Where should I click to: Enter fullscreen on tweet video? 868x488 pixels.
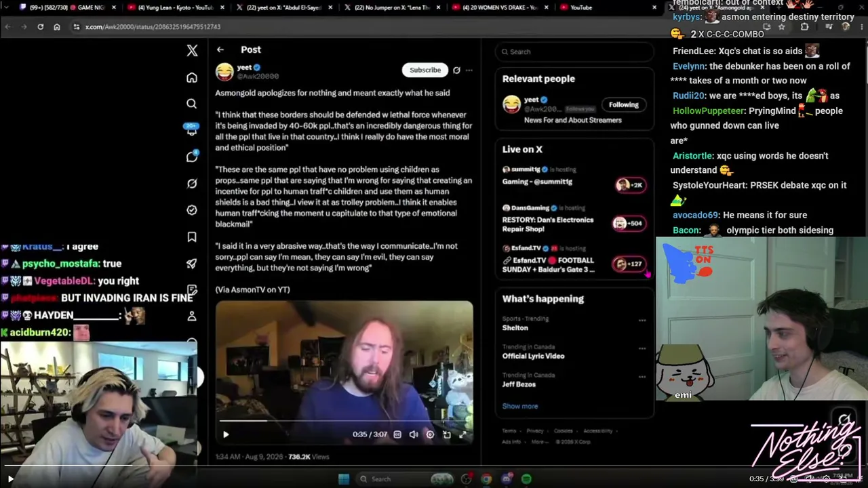[462, 434]
